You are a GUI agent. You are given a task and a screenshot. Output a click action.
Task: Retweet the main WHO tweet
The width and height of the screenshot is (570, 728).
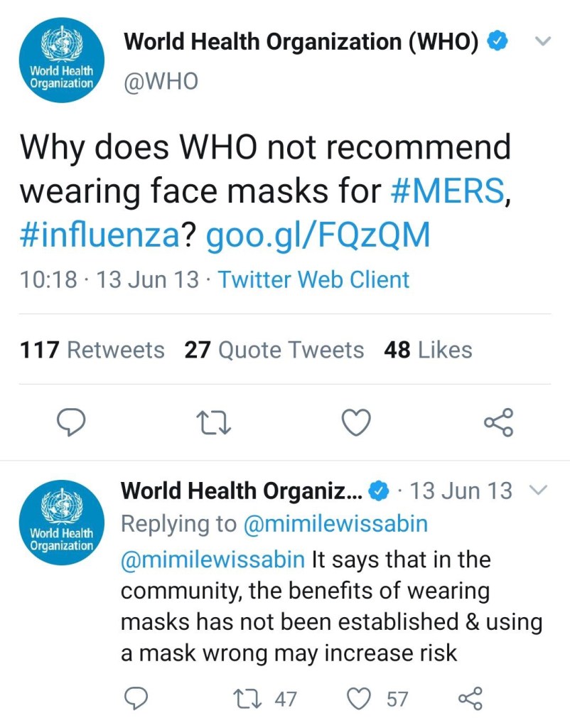coord(213,422)
